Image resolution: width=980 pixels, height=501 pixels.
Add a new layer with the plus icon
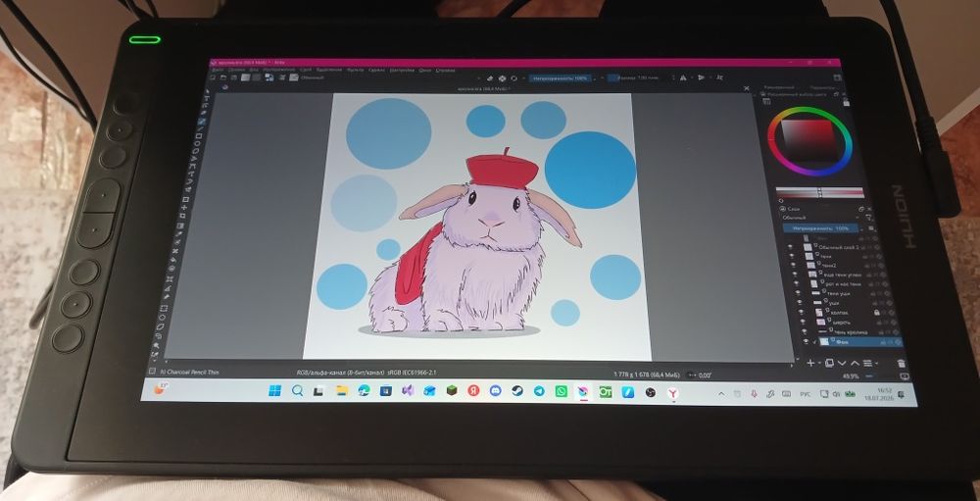coord(810,363)
